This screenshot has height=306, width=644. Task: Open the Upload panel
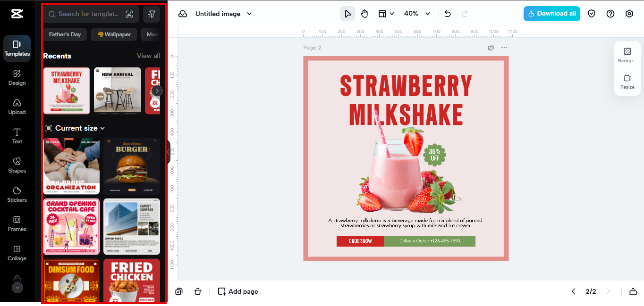[17, 107]
